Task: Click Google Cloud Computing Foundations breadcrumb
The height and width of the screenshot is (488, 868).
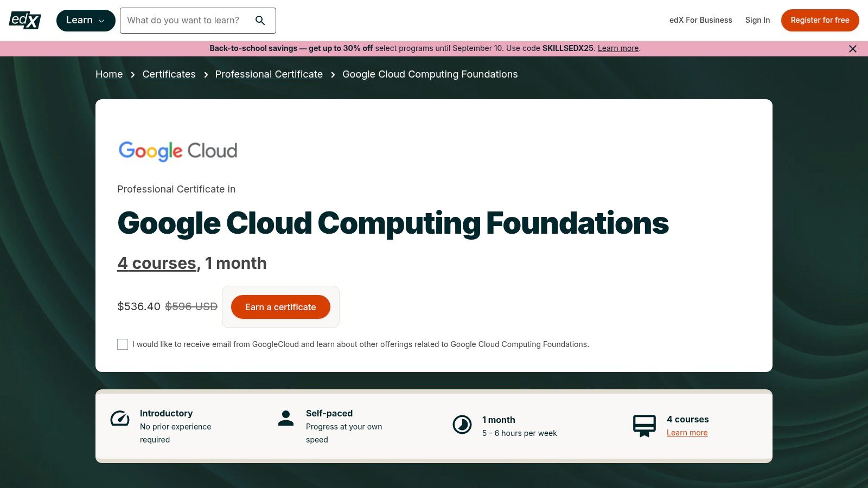Action: coord(430,74)
